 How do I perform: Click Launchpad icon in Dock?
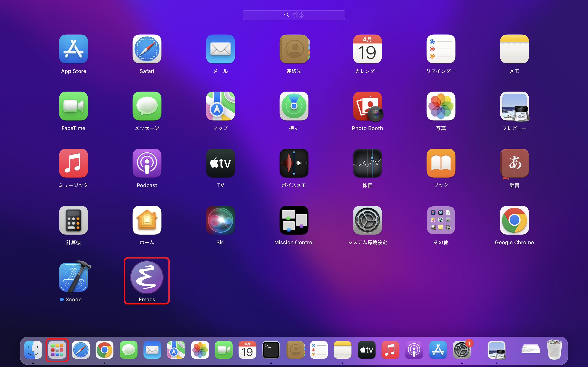57,350
